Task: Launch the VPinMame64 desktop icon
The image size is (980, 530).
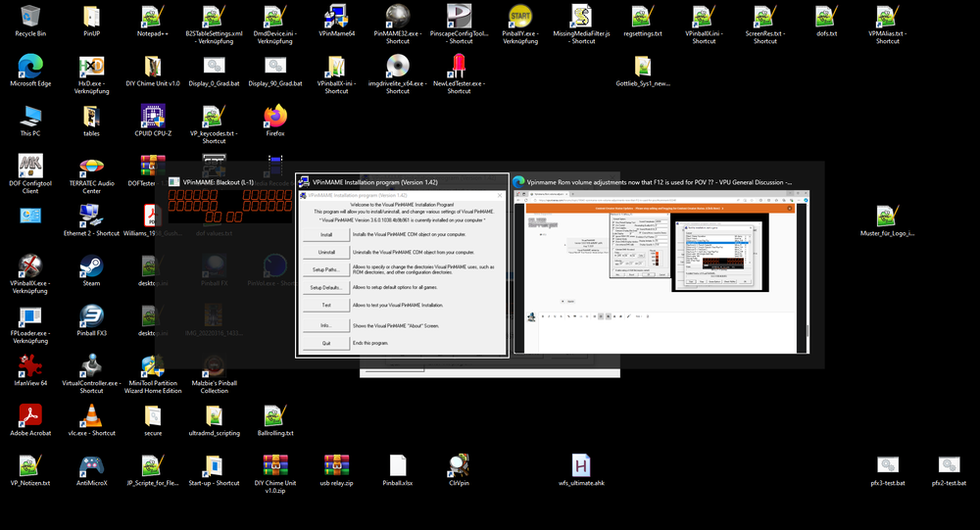Action: (336, 17)
